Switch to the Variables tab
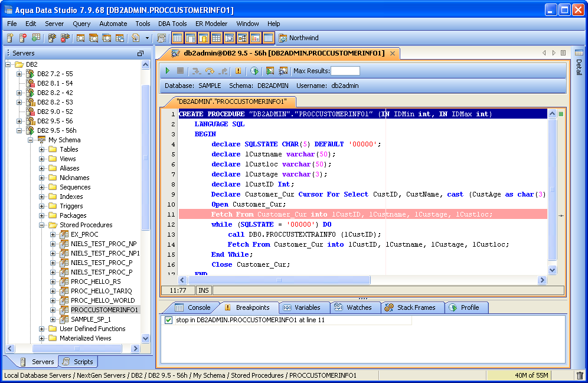 tap(302, 307)
